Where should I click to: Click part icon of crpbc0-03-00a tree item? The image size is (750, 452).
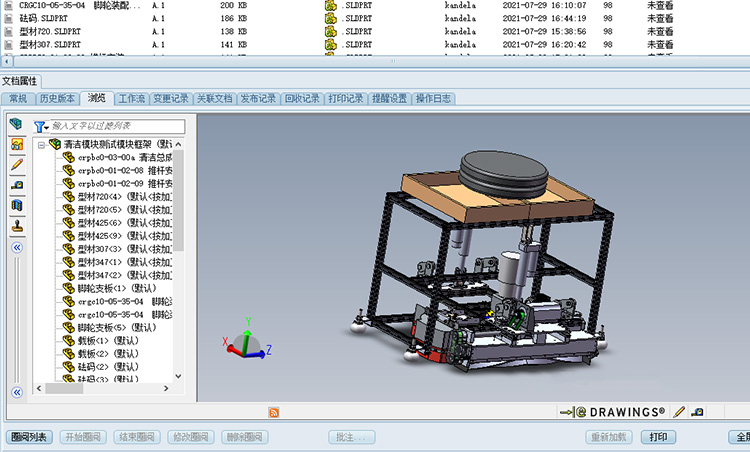tap(69, 157)
